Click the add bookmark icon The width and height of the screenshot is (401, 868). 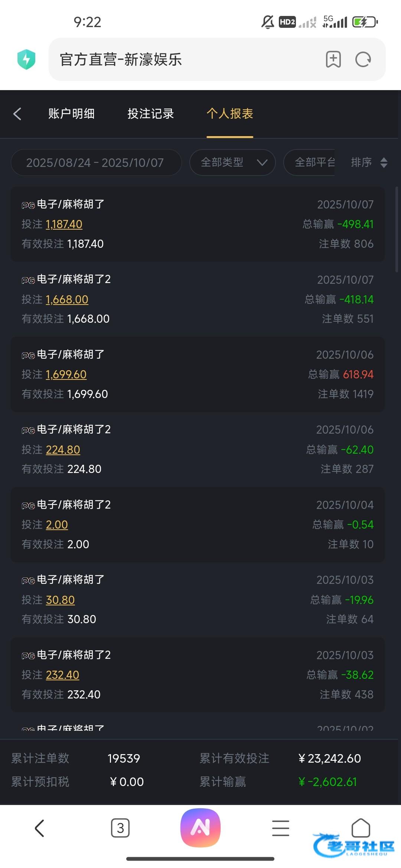tap(333, 59)
